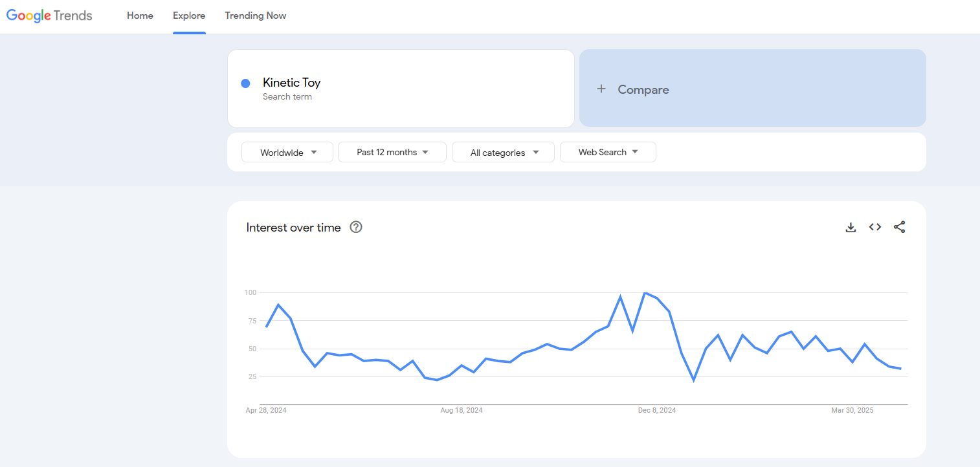Click the chart peak near Dec 8, 2024
Viewport: 980px width, 467px height.
point(645,293)
